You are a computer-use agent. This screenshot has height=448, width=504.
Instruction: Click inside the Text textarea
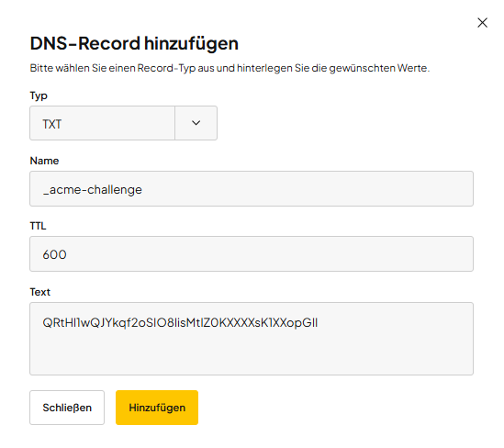pos(252,339)
